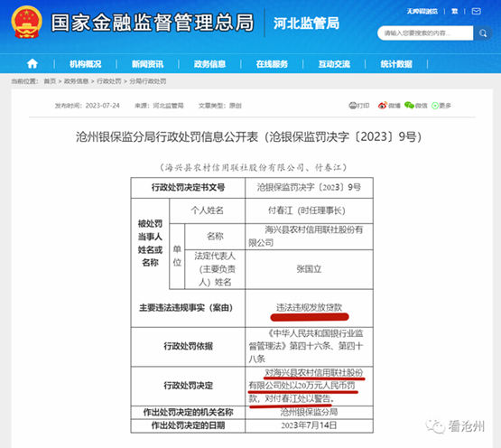Click the magnifier search button
The height and width of the screenshot is (448, 501).
[x=483, y=33]
